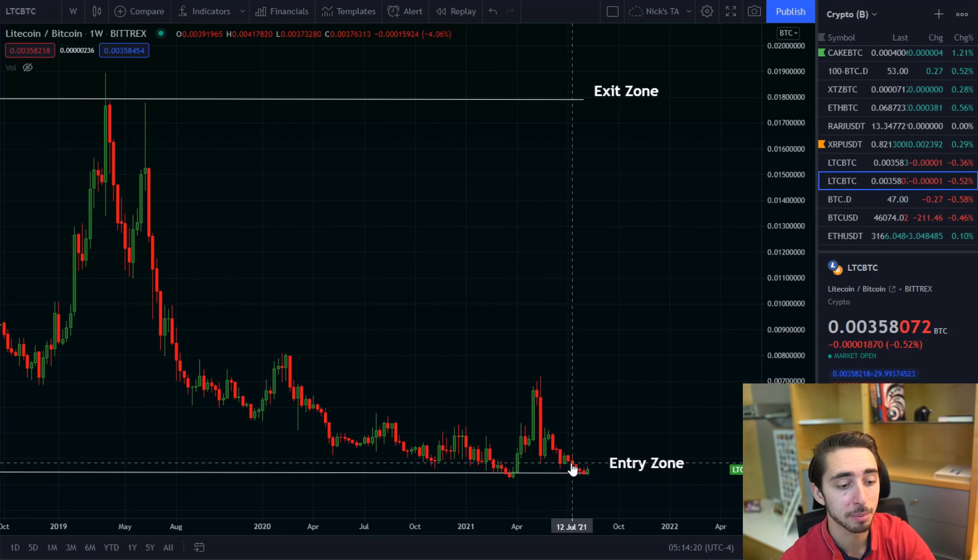Click the red sell price box
The width and height of the screenshot is (978, 560).
(x=30, y=50)
